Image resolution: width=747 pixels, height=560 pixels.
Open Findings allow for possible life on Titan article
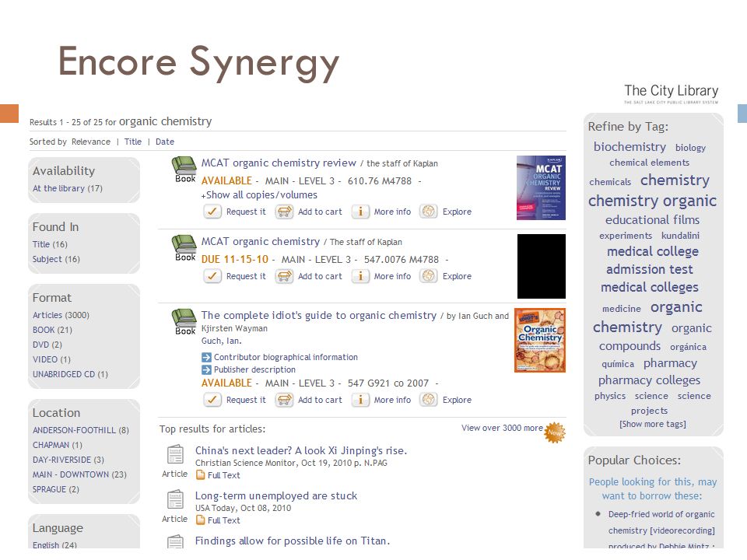click(293, 541)
